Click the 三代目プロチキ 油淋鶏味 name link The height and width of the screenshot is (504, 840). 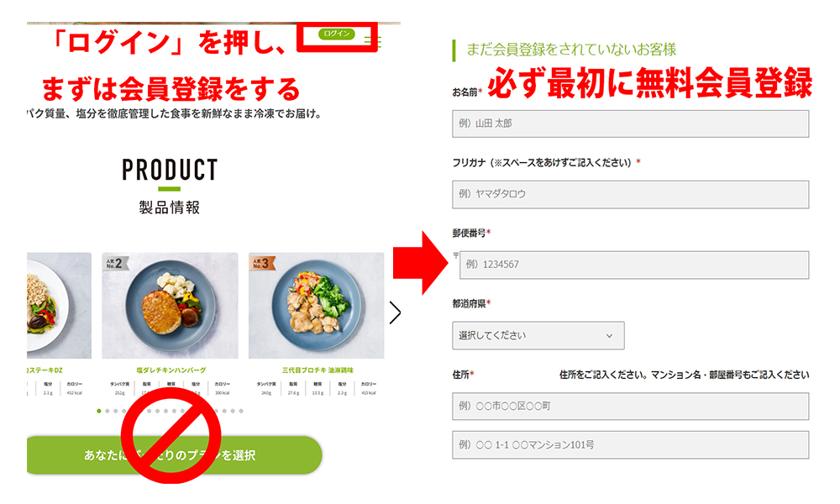[x=318, y=370]
